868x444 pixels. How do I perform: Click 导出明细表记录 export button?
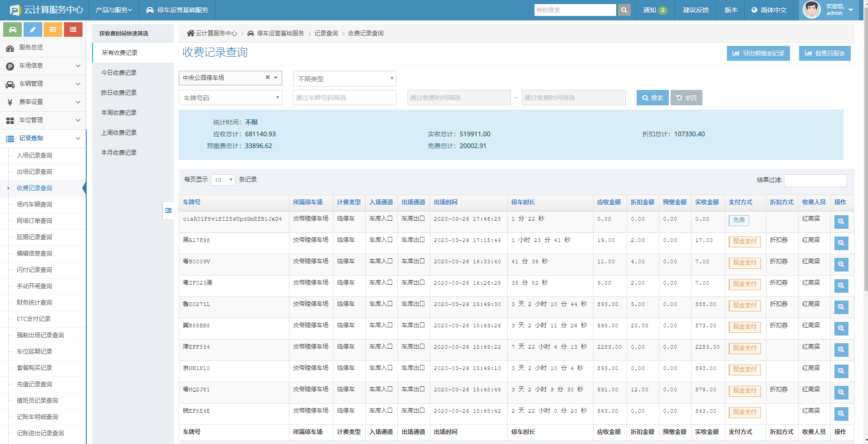click(758, 53)
